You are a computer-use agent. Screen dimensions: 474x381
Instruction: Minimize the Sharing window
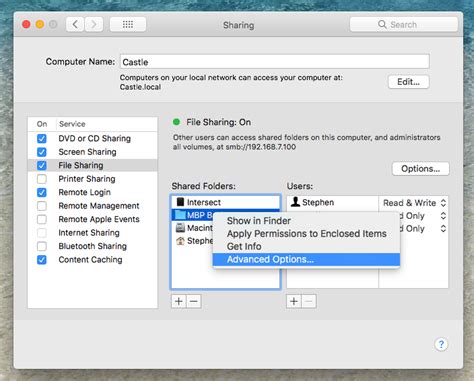tap(40, 24)
